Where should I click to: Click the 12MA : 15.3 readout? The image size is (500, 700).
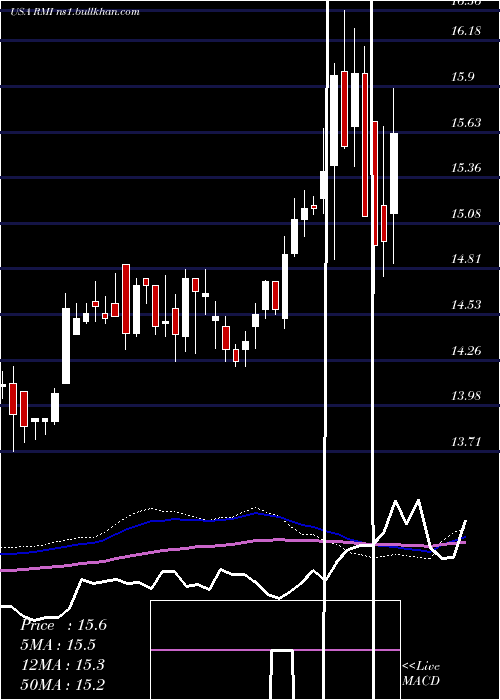pos(63,664)
